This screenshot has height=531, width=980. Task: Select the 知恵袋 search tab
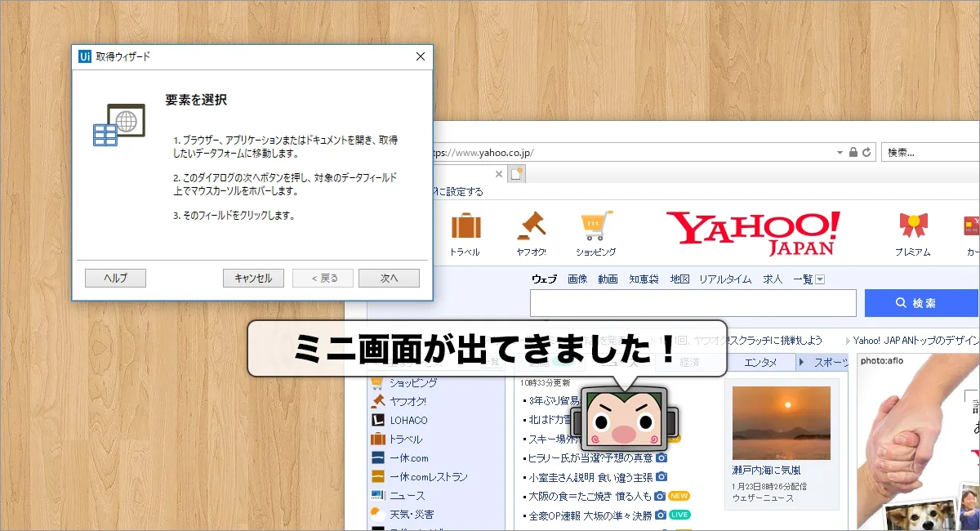point(644,279)
